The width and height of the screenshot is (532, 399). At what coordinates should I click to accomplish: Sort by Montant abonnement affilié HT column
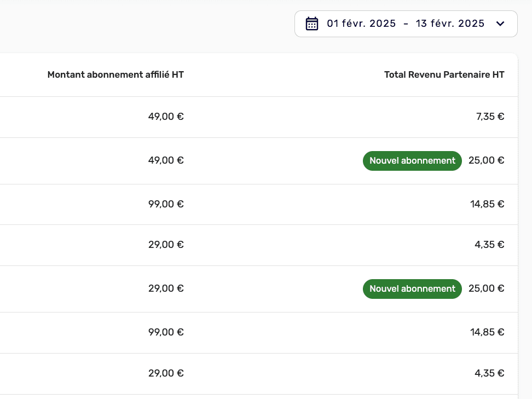tap(115, 75)
